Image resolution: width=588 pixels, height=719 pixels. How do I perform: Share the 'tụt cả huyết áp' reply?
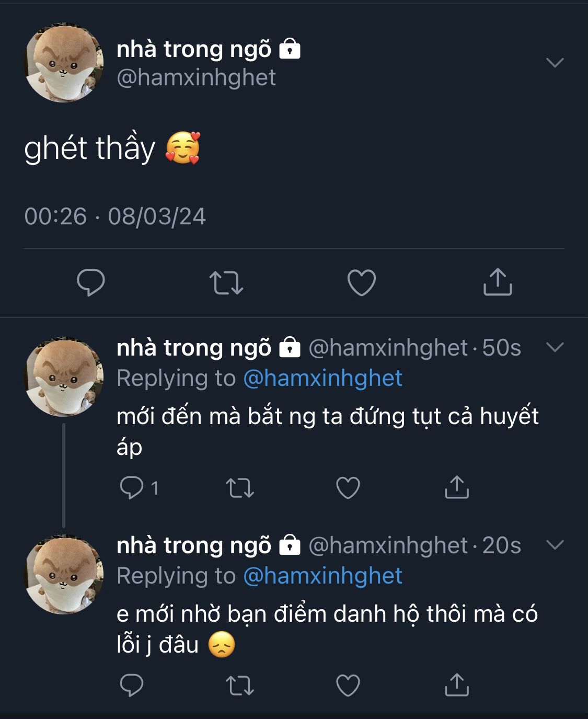456,488
